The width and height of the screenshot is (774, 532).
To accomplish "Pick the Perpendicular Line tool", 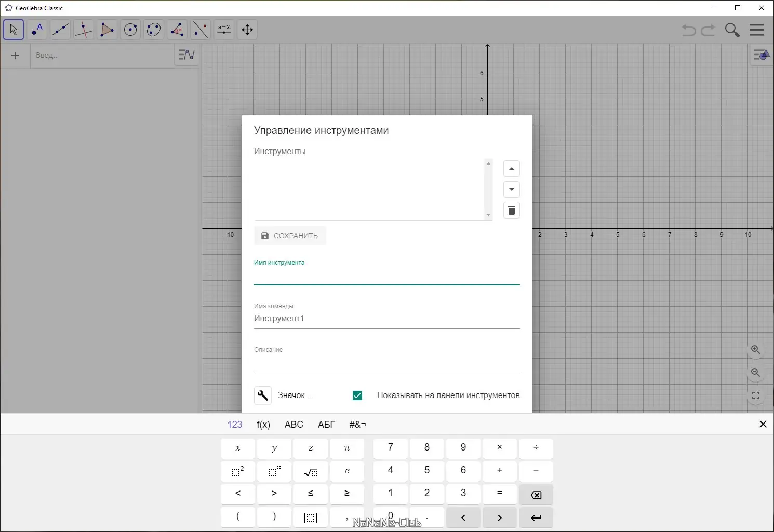I will [84, 30].
